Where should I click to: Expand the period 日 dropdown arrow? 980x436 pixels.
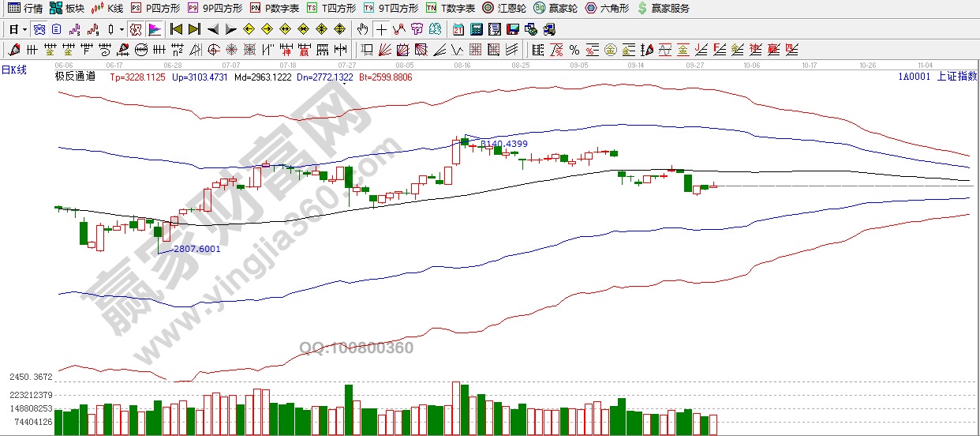24,30
